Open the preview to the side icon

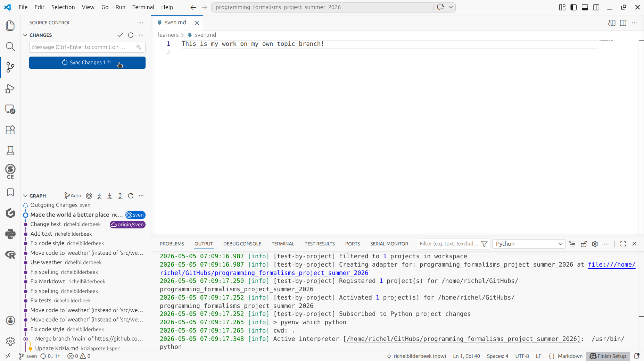[x=612, y=23]
